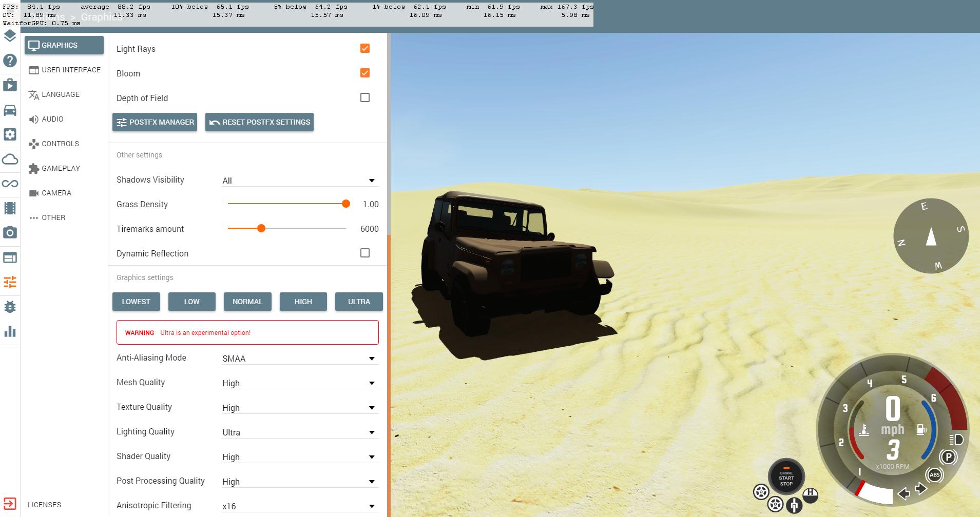Open the Camera options tab

pyautogui.click(x=64, y=193)
